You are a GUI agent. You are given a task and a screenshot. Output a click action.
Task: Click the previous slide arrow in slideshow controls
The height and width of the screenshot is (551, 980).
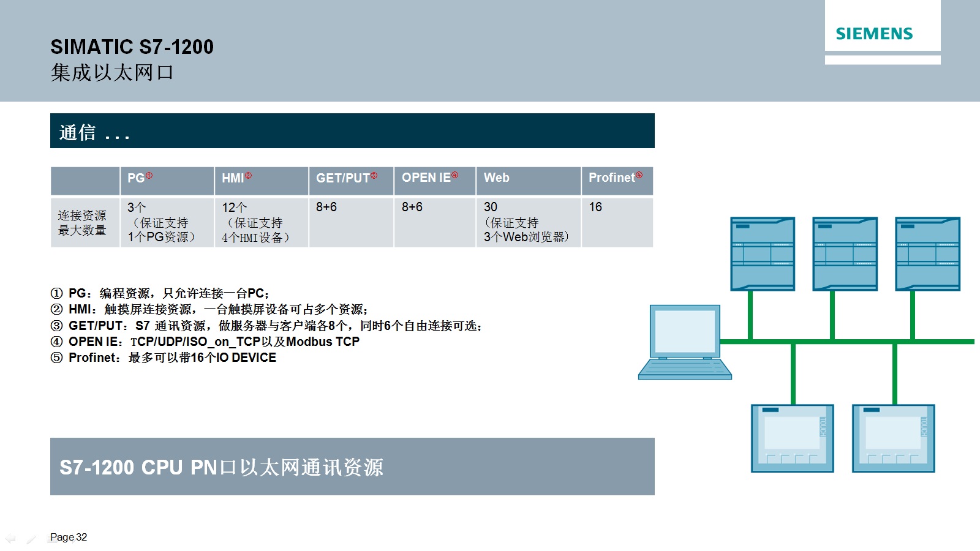(x=10, y=538)
